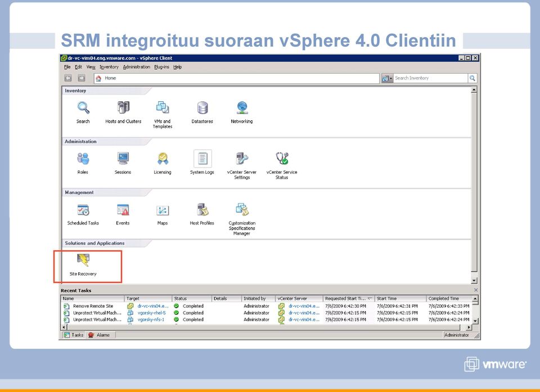Open Scheduled Tasks
The width and height of the screenshot is (540, 392).
coord(83,214)
